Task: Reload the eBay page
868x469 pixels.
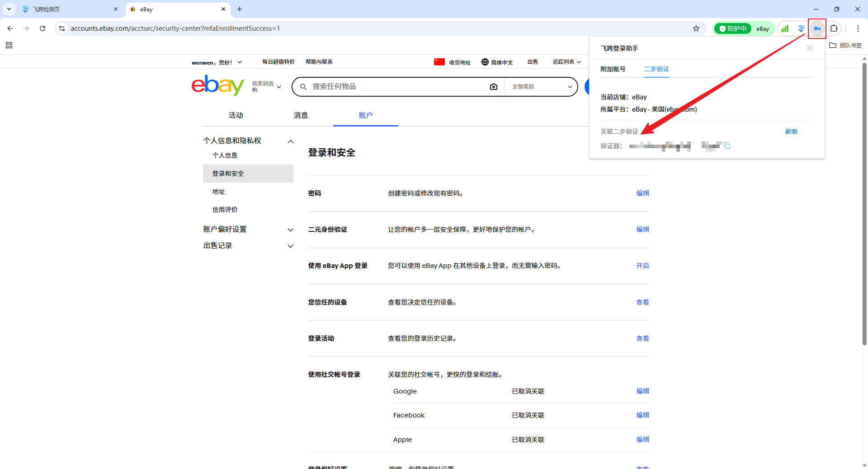Action: point(42,28)
